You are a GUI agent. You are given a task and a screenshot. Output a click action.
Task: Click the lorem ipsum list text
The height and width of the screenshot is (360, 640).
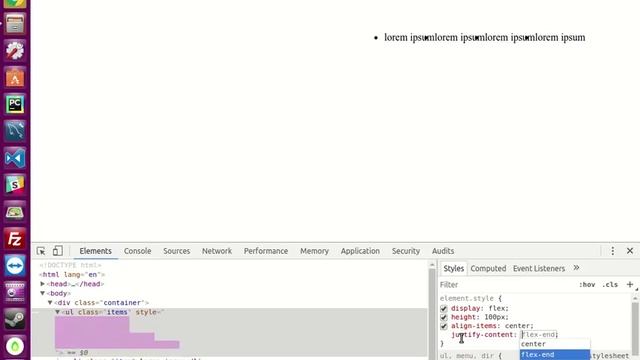pyautogui.click(x=484, y=38)
